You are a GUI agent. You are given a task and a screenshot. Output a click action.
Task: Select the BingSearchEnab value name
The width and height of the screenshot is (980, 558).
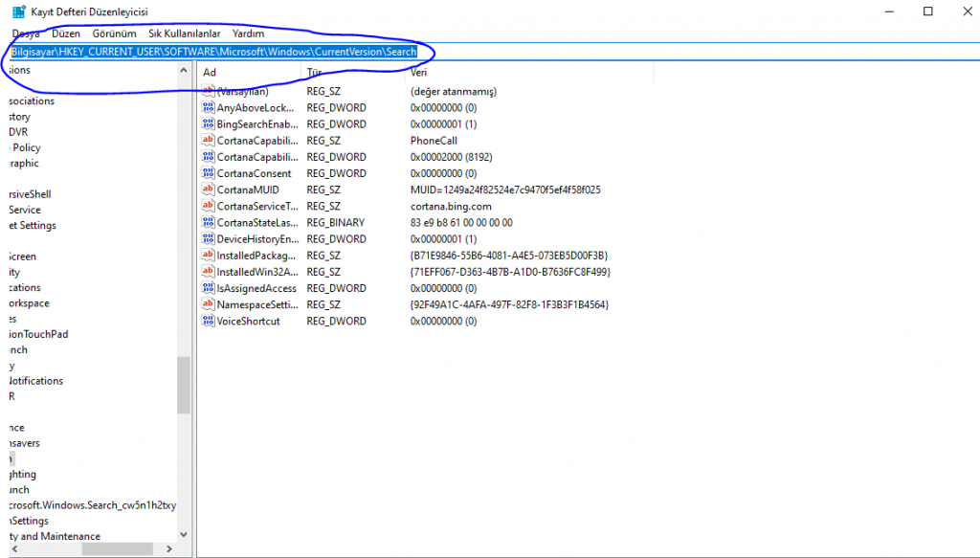(x=257, y=123)
